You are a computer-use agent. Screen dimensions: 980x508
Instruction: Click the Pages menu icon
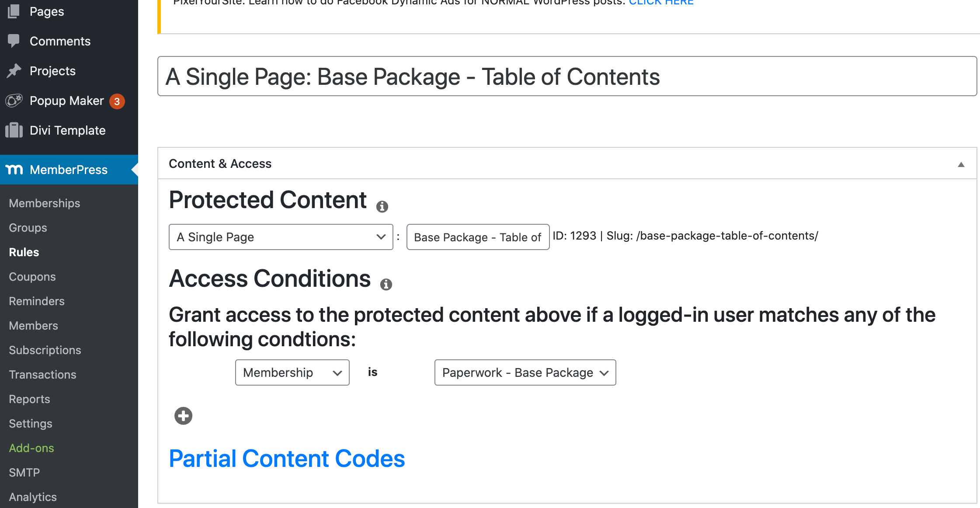(x=14, y=11)
